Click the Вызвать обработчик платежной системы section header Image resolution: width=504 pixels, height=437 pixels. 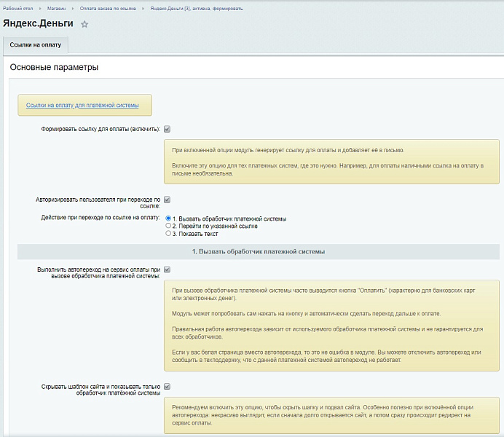pyautogui.click(x=258, y=251)
